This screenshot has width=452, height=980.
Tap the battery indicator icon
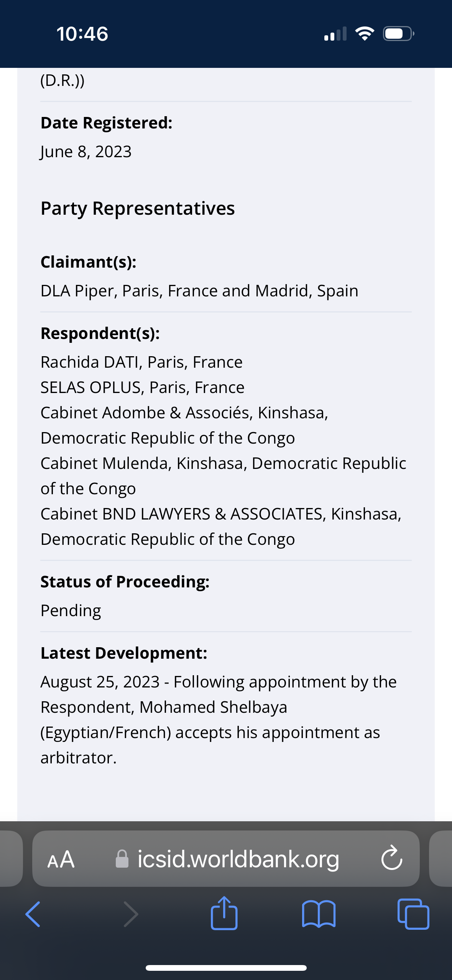coord(398,34)
